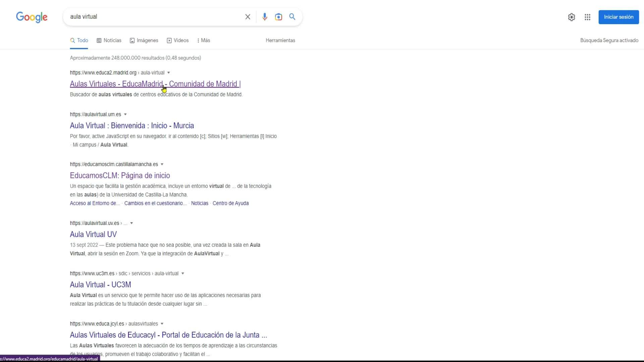Clear the search box text
The width and height of the screenshot is (644, 362).
[x=248, y=17]
